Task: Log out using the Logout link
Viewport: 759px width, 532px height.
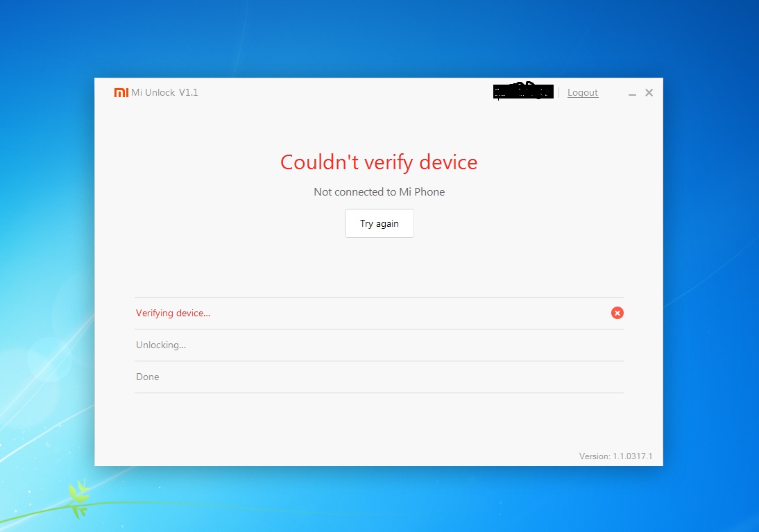Action: [582, 92]
